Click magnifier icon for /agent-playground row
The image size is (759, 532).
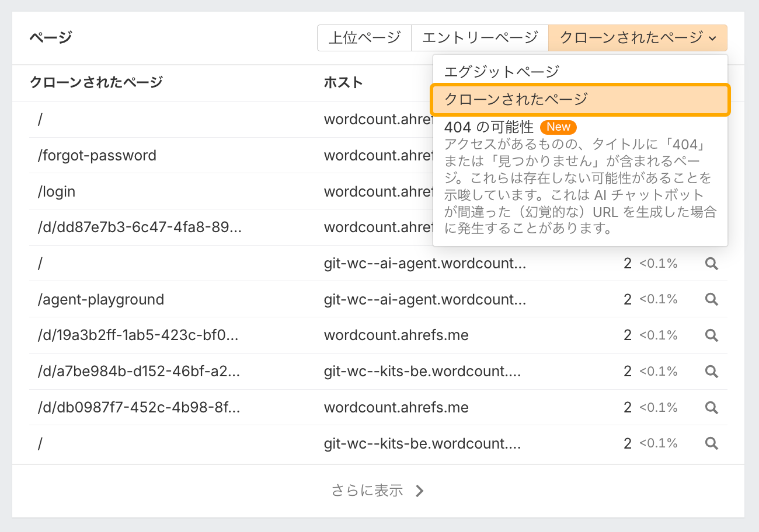click(x=711, y=299)
